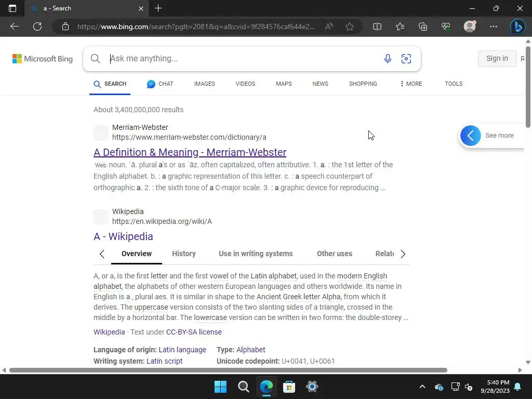
Task: Open the Collections icon
Action: click(423, 26)
